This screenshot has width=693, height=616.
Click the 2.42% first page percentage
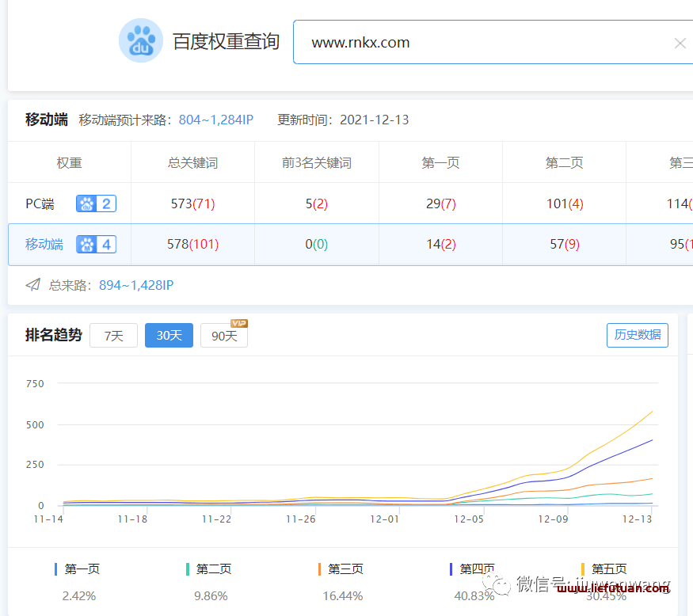click(79, 596)
